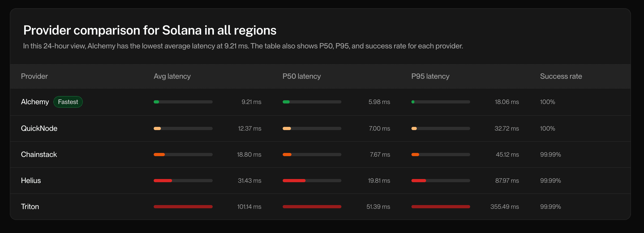Click the 101.14 ms value
This screenshot has height=233, width=644.
[x=249, y=207]
